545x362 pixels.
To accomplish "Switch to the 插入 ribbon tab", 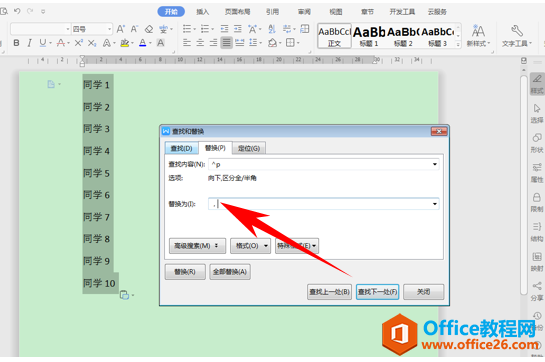I will pyautogui.click(x=203, y=12).
